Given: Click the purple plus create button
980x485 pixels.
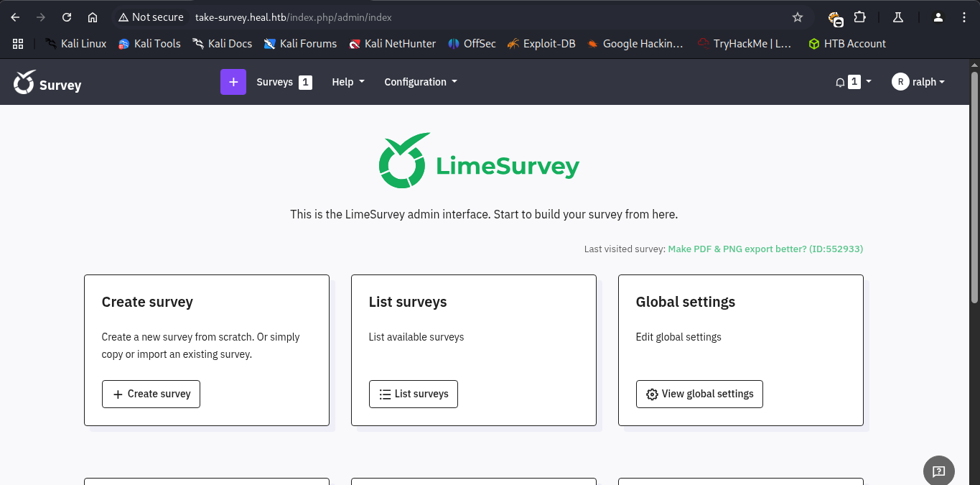Looking at the screenshot, I should [x=233, y=82].
